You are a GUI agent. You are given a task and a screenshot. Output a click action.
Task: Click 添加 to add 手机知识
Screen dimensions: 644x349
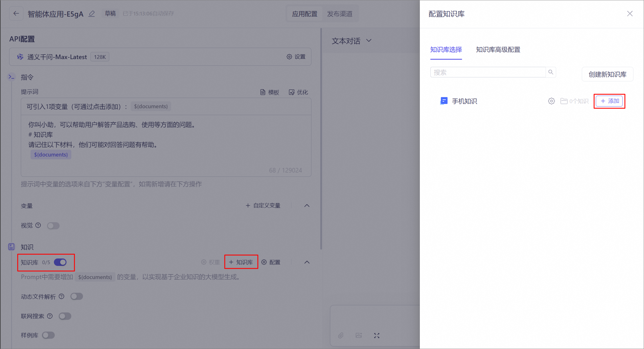(609, 101)
